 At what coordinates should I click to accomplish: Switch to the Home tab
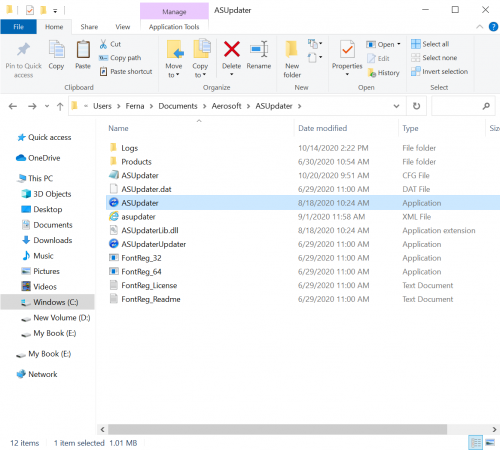(54, 27)
